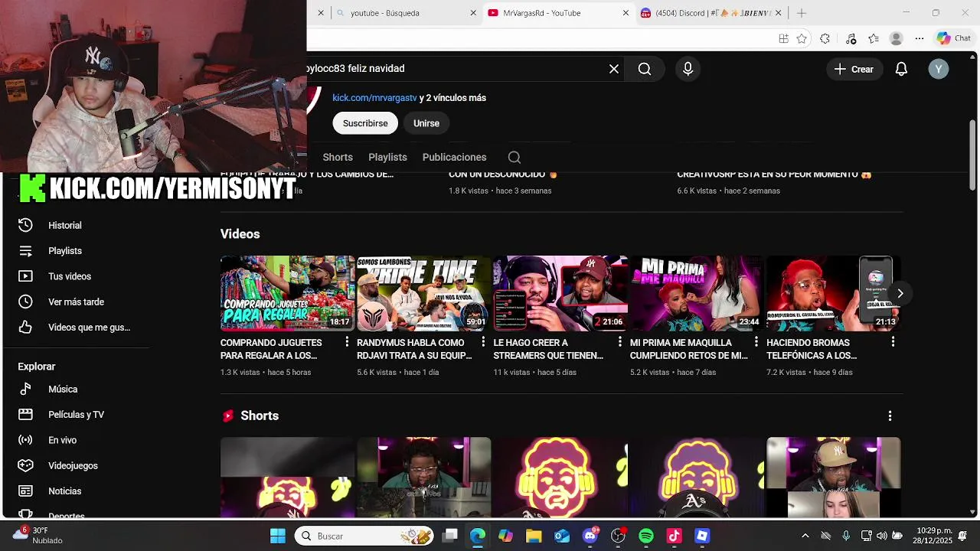Open File Explorer from the taskbar
Image resolution: width=980 pixels, height=551 pixels.
[534, 536]
